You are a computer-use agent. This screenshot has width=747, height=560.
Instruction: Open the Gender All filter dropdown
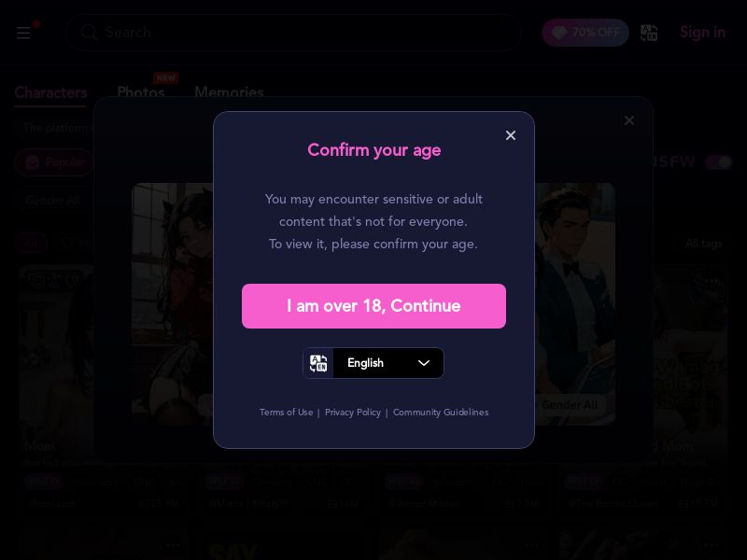pyautogui.click(x=52, y=200)
